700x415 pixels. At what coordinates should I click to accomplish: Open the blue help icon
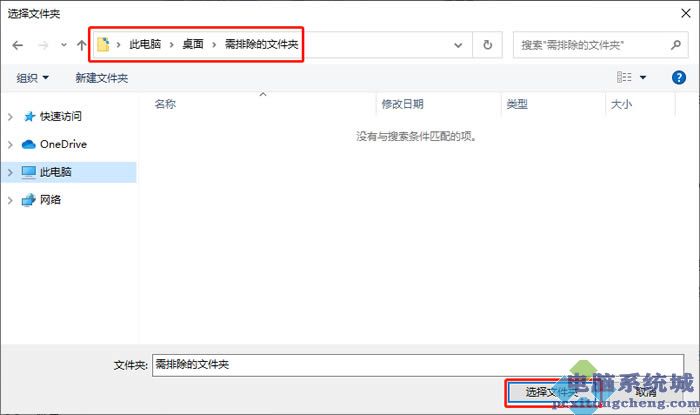point(679,78)
